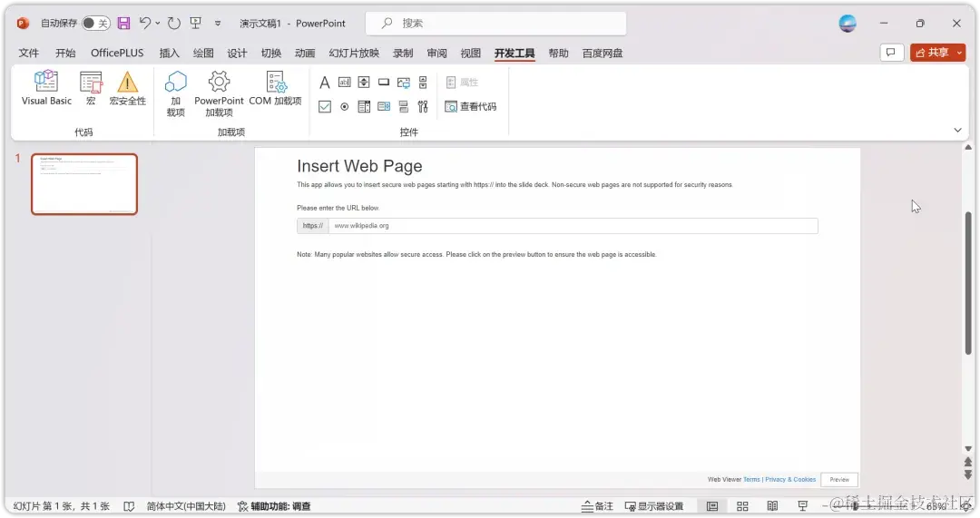Switch to the Insert (插入) tab
Screen dimensions: 980x518
pyautogui.click(x=169, y=54)
